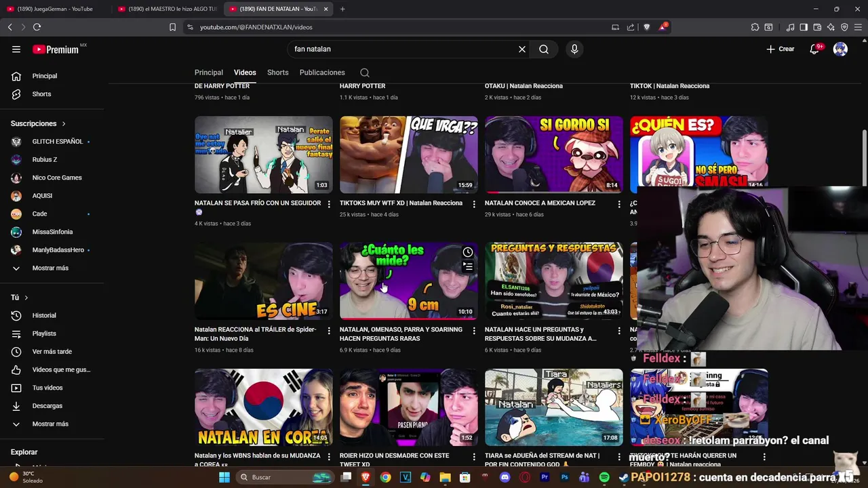Open Historial in the sidebar
868x488 pixels.
(52, 315)
